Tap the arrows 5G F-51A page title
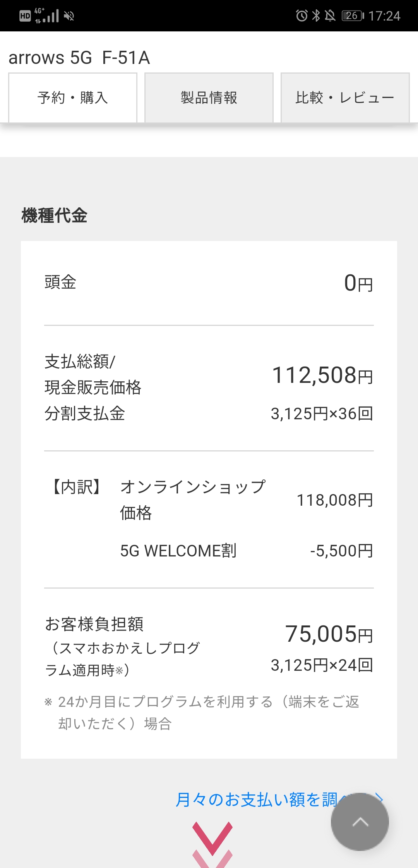This screenshot has height=868, width=418. pos(79,58)
